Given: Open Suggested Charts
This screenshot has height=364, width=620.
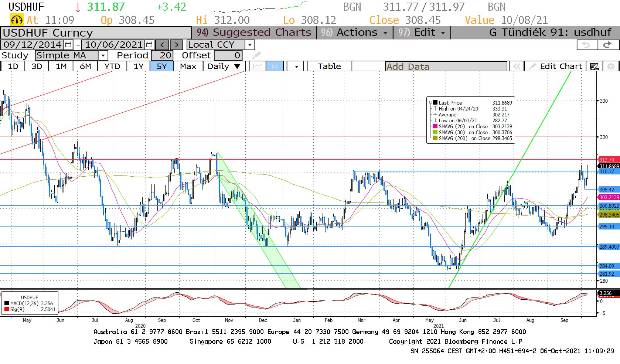Looking at the screenshot, I should click(254, 33).
